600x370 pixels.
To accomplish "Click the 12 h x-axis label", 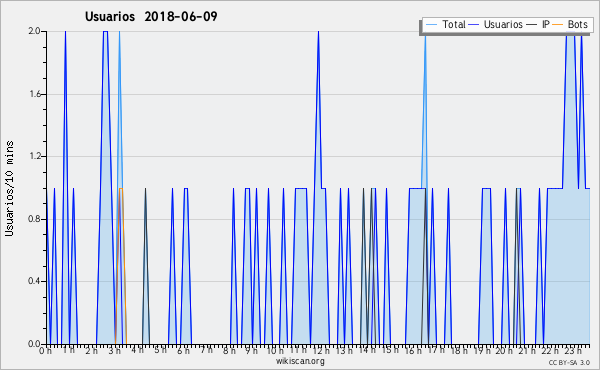I will (x=321, y=350).
